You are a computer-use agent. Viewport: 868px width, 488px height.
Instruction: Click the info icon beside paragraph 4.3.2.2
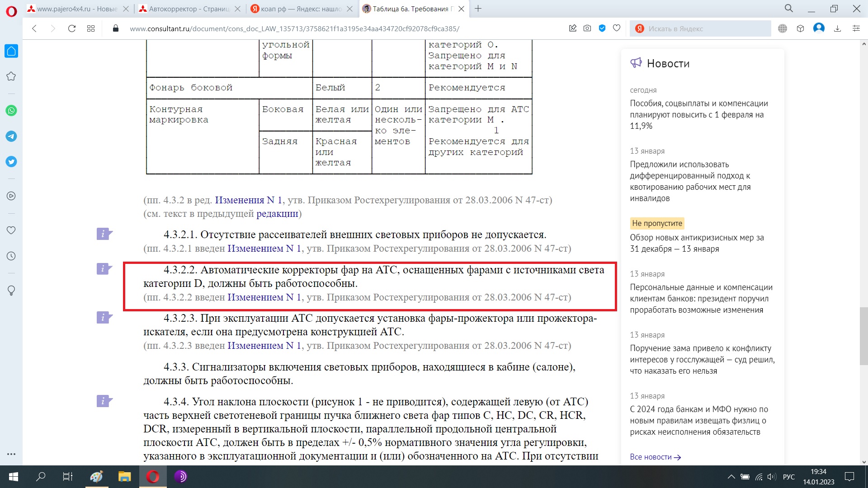104,269
